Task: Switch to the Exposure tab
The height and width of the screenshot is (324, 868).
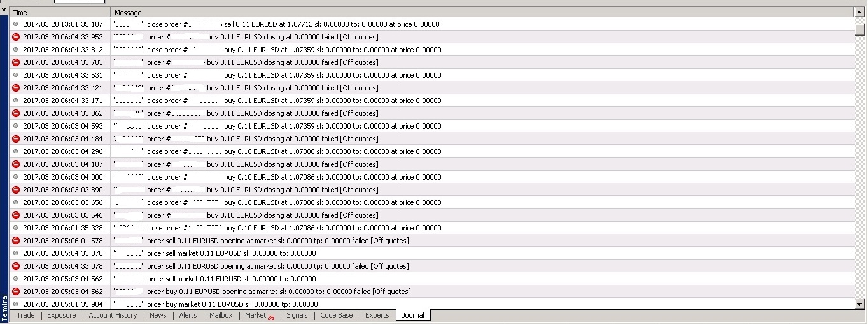Action: (61, 315)
